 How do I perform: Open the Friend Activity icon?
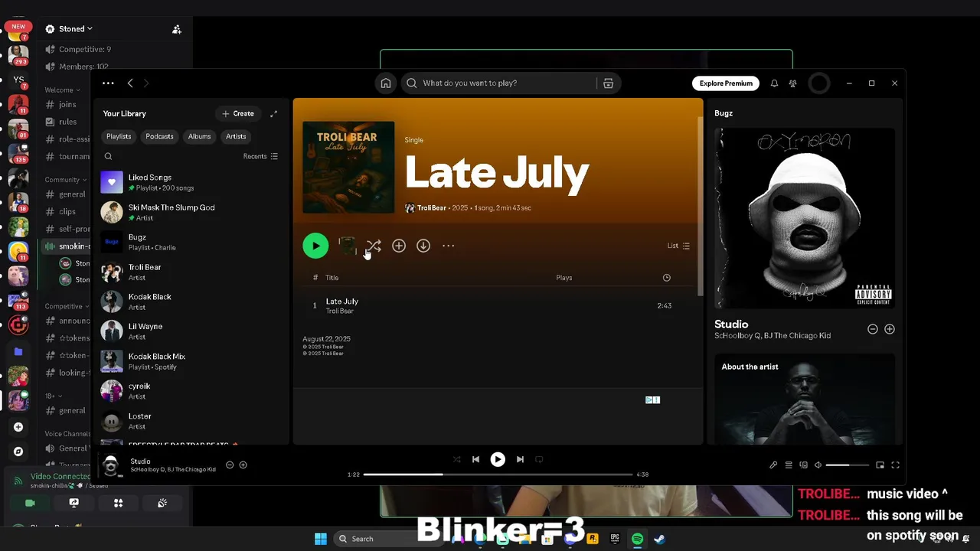pyautogui.click(x=792, y=83)
